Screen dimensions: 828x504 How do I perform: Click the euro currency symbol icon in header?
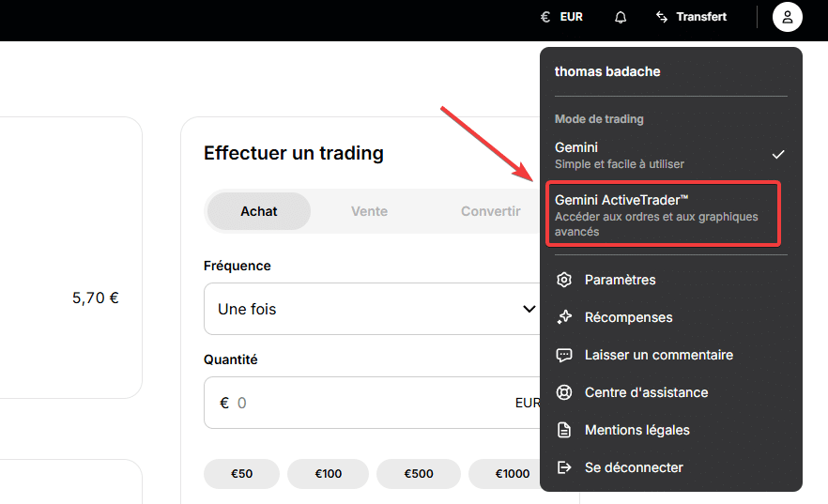(545, 18)
